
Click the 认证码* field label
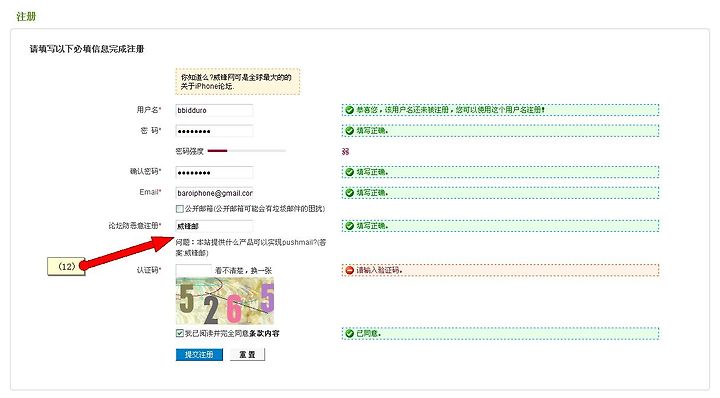click(149, 270)
